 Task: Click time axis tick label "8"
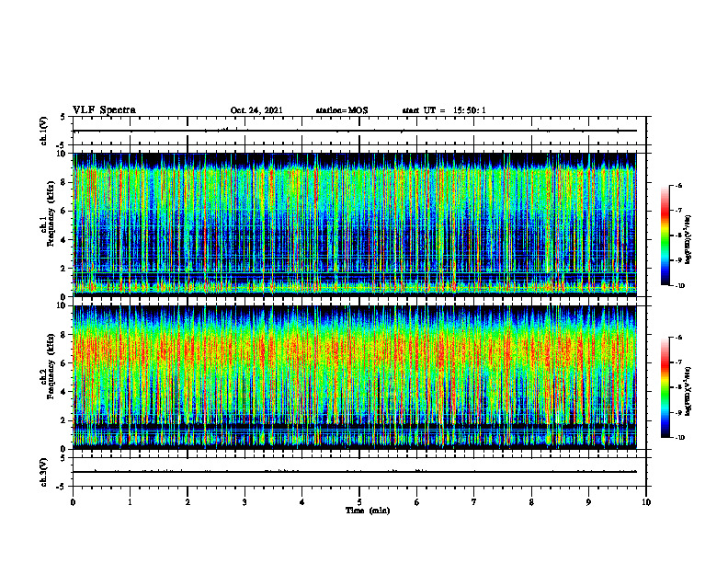click(x=531, y=502)
